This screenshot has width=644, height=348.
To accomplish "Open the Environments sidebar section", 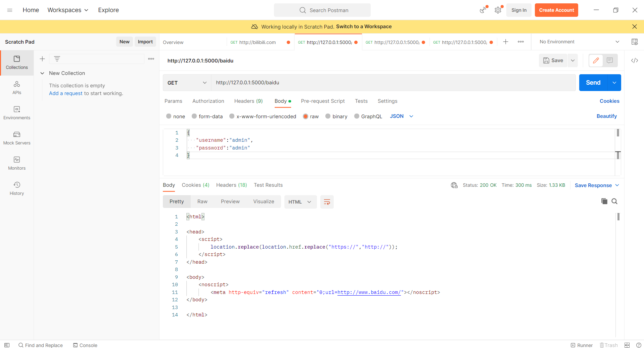I will tap(17, 113).
